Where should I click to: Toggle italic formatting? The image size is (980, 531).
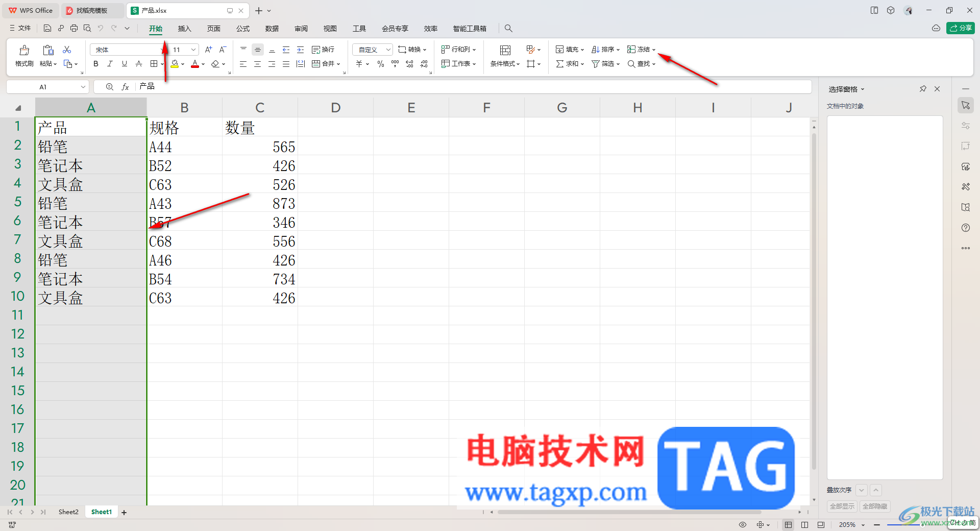(x=110, y=64)
